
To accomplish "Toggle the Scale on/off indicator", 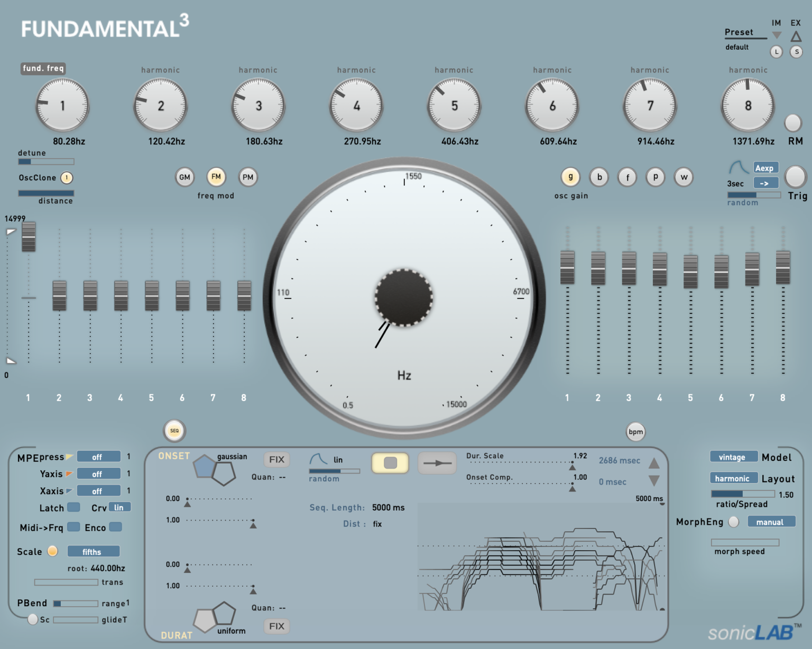I will pyautogui.click(x=52, y=551).
